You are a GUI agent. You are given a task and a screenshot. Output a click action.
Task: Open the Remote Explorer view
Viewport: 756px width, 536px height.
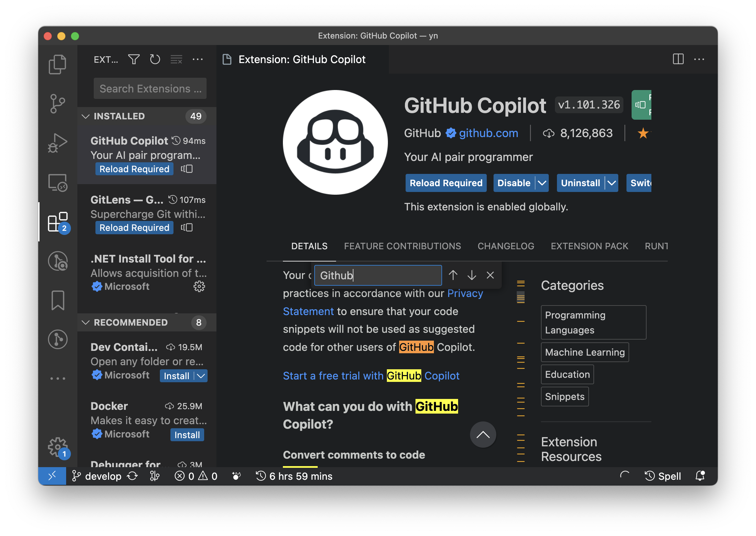tap(58, 183)
